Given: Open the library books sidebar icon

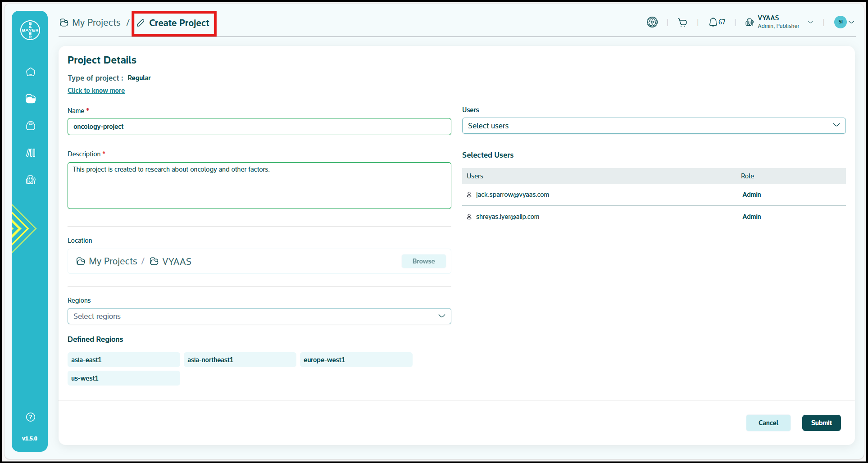Looking at the screenshot, I should (31, 153).
